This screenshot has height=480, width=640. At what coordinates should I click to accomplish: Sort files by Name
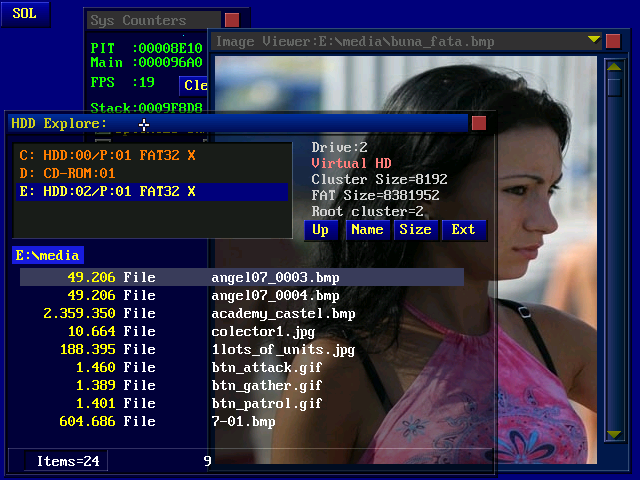[x=367, y=230]
